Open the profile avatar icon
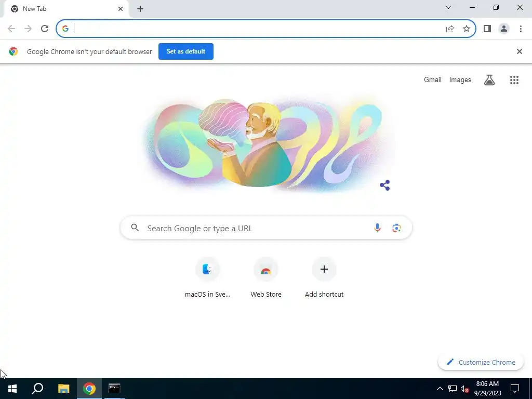 (x=504, y=29)
